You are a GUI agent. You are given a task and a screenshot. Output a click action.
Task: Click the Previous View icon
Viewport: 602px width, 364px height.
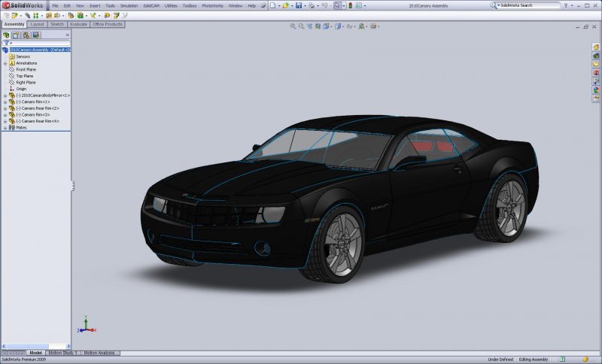[x=309, y=26]
